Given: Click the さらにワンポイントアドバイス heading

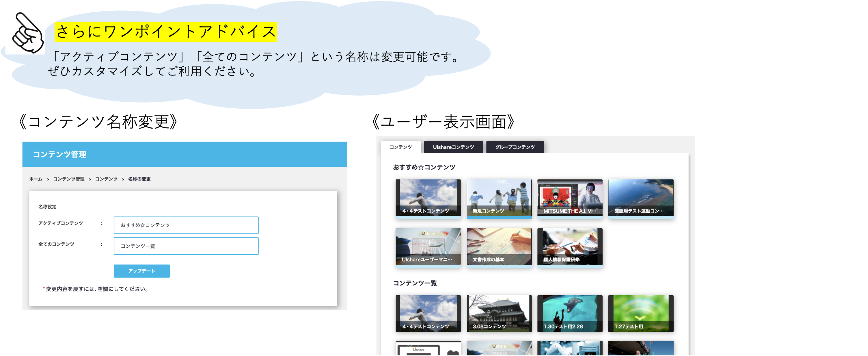Looking at the screenshot, I should click(x=165, y=32).
